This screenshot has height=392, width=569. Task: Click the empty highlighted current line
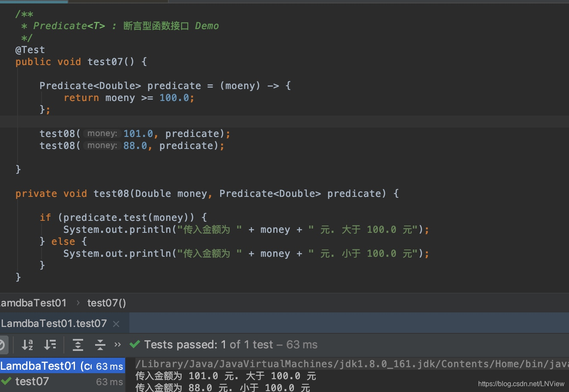point(284,122)
